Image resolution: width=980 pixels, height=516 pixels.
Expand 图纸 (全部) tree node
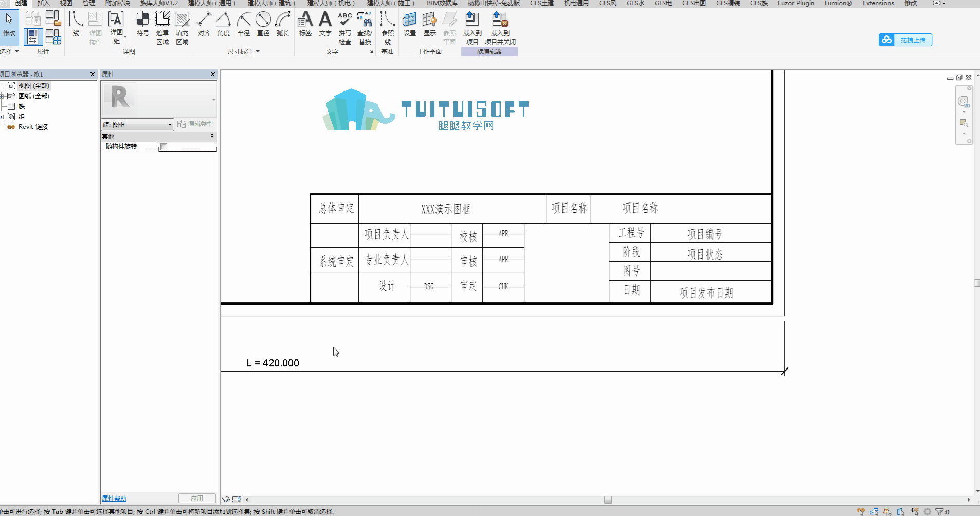click(x=2, y=96)
